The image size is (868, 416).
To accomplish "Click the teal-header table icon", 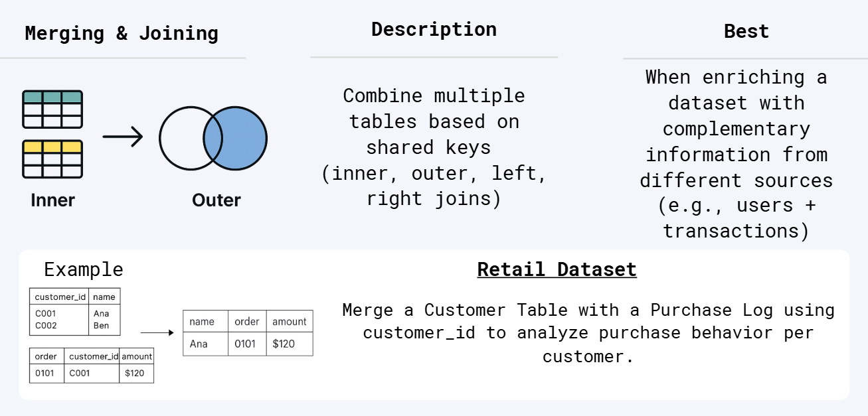I will 52,109.
